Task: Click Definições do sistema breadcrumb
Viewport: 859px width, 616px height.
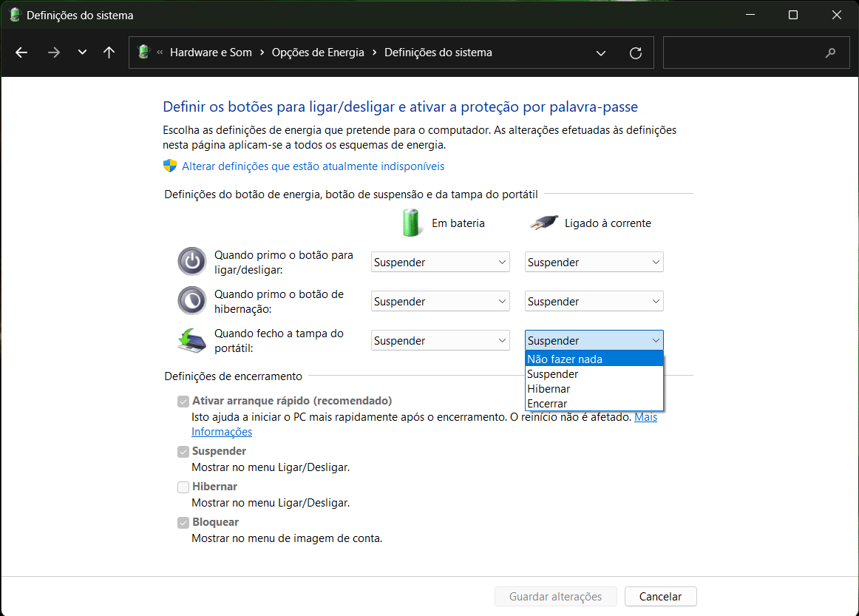Action: (x=438, y=53)
